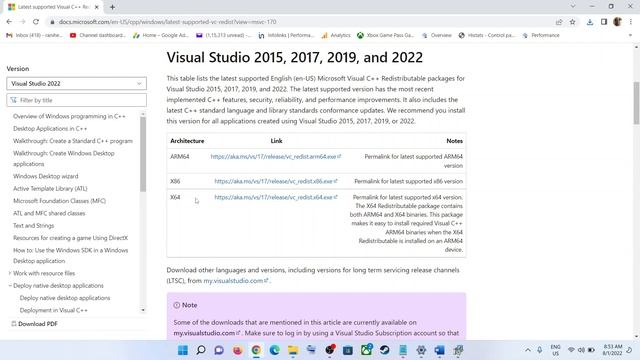Open the Xbox Game Pass bookmark

click(x=386, y=36)
